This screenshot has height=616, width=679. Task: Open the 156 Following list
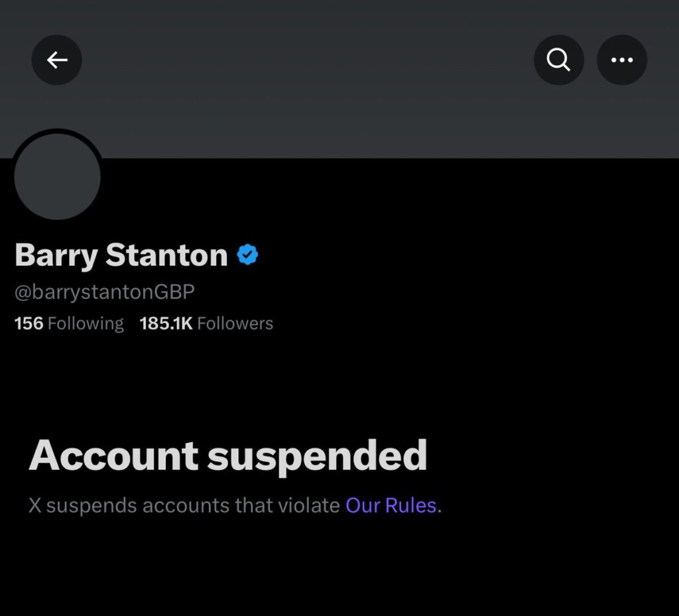(x=69, y=324)
